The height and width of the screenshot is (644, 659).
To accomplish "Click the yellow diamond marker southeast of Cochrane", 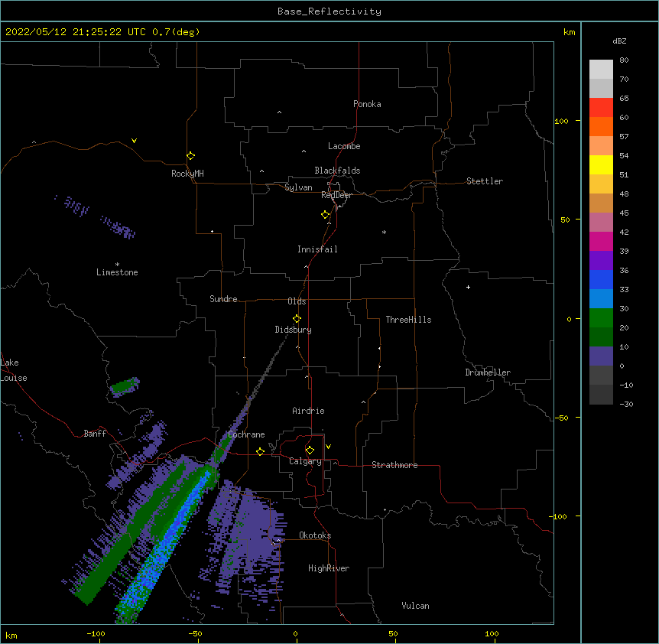I will (260, 451).
